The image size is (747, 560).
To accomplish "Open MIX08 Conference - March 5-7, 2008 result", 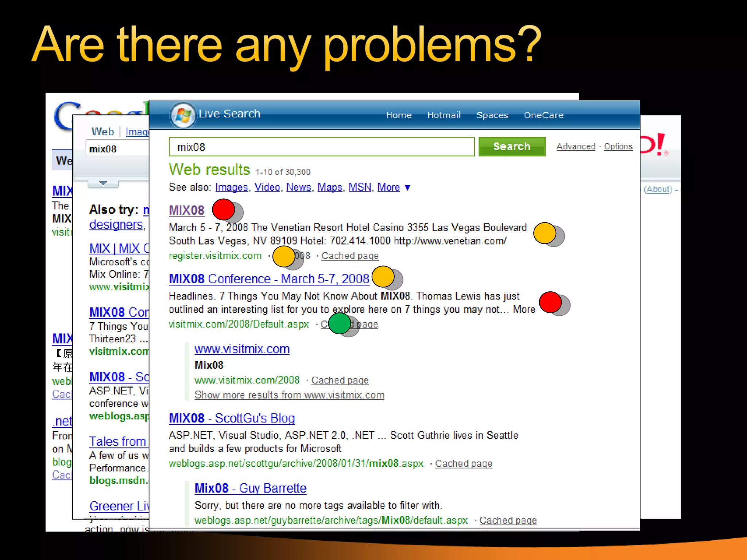I will [x=269, y=279].
